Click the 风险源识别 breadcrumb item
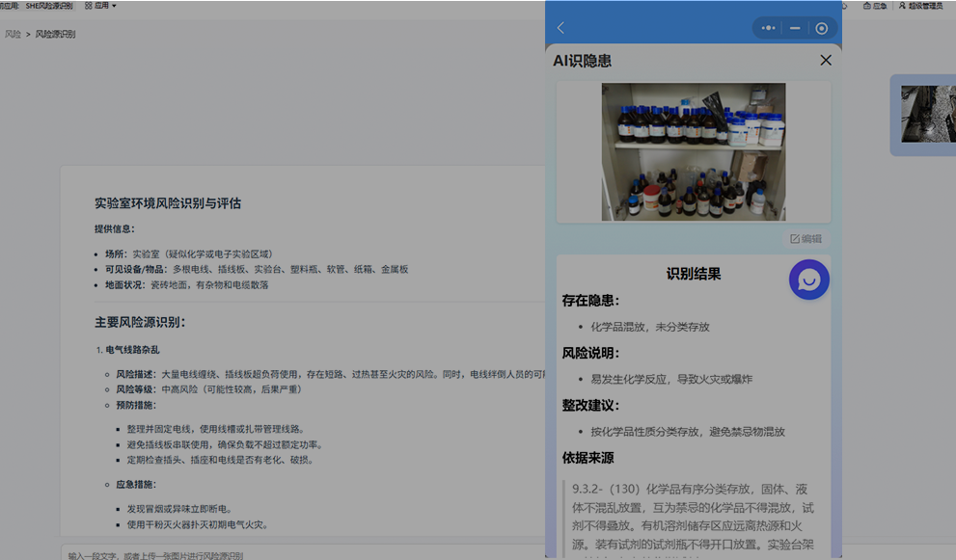Image resolution: width=956 pixels, height=560 pixels. [55, 34]
